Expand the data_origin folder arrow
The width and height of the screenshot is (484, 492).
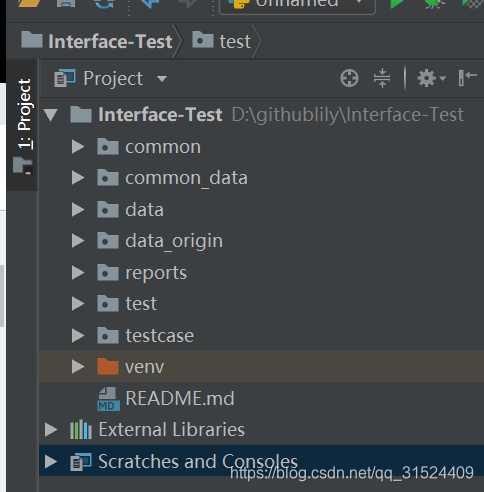coord(78,241)
